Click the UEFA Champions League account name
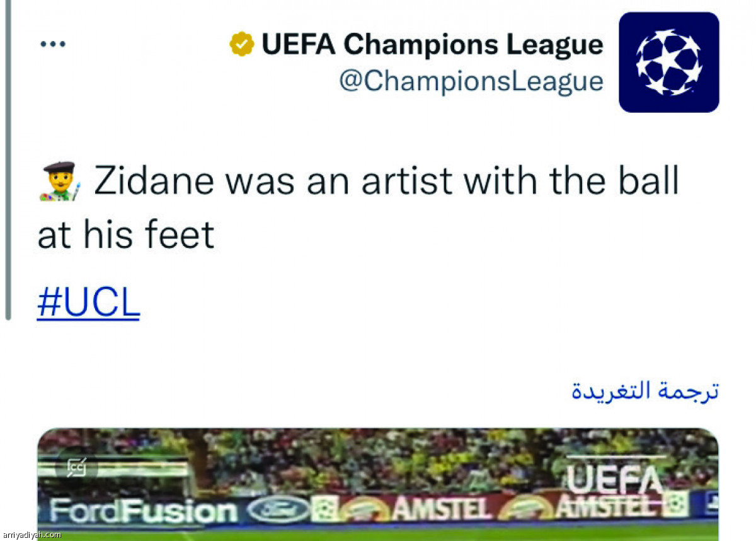 pos(432,44)
